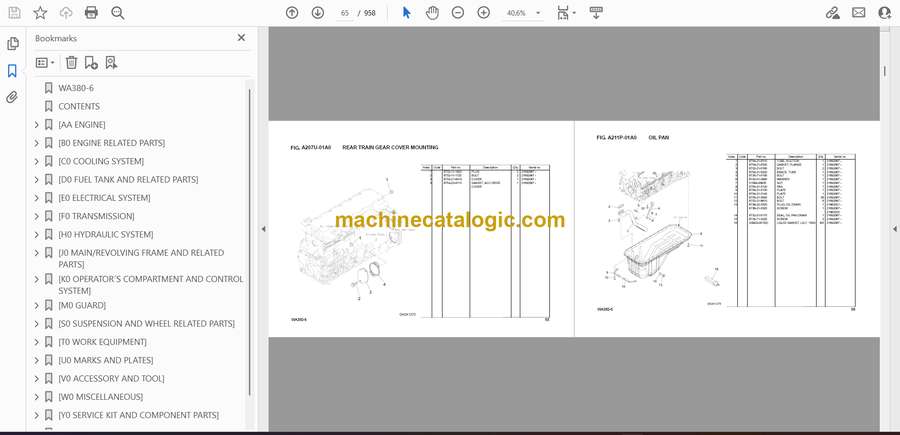Print the document
This screenshot has height=435, width=900.
pyautogui.click(x=91, y=13)
